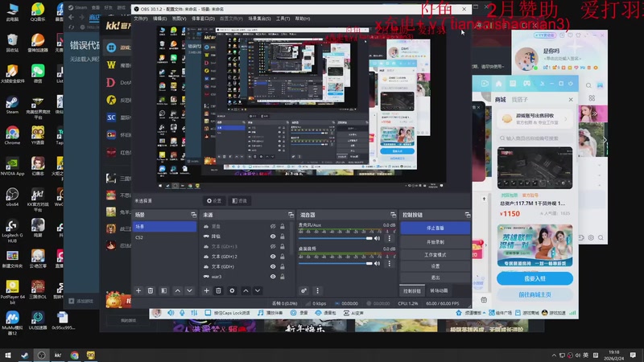Show hidden icons chevron in Windows system tray
Viewport: 644px width, 362px height.
pos(554,355)
